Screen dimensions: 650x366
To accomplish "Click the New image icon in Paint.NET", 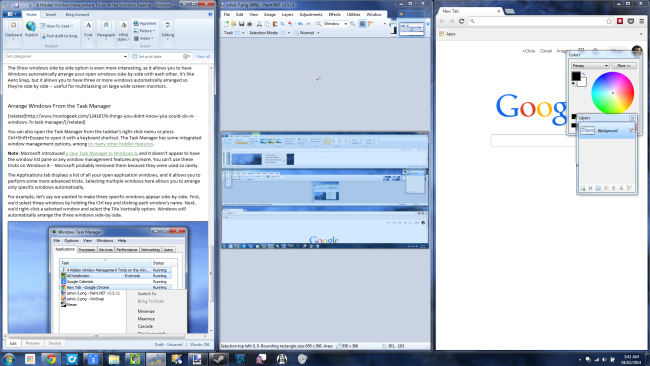I will [x=226, y=24].
